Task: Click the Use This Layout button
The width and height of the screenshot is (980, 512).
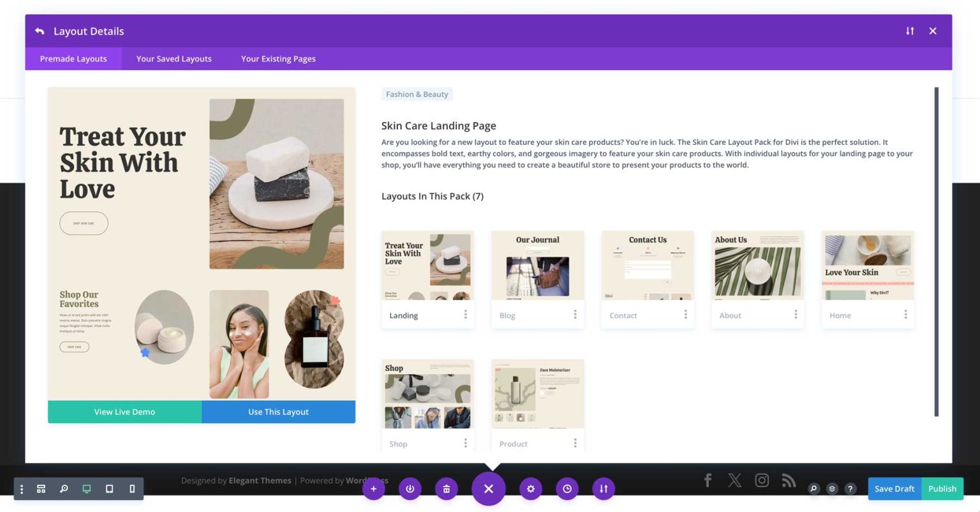Action: pos(278,412)
